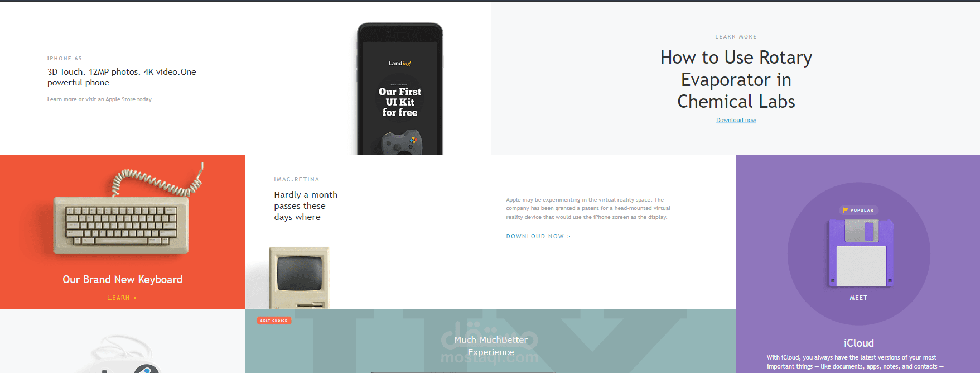Viewport: 980px width, 373px height.
Task: Click the 'Hardly a month passes' heading
Action: coord(306,205)
